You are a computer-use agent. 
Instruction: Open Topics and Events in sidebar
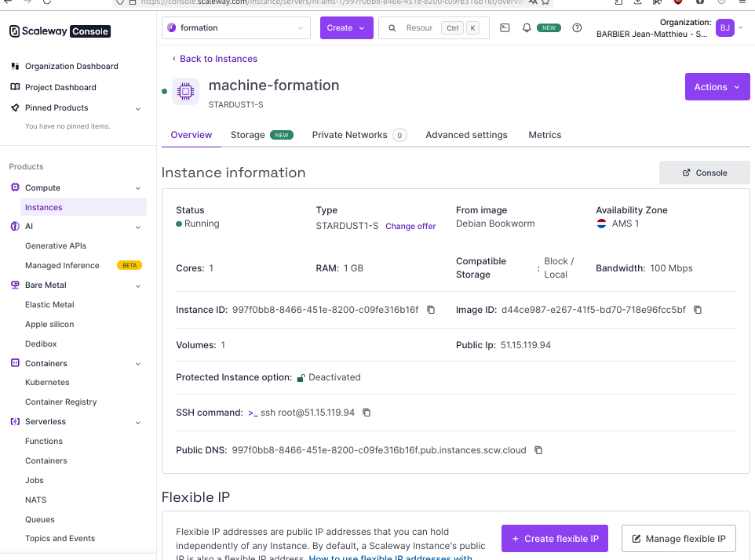(x=60, y=538)
